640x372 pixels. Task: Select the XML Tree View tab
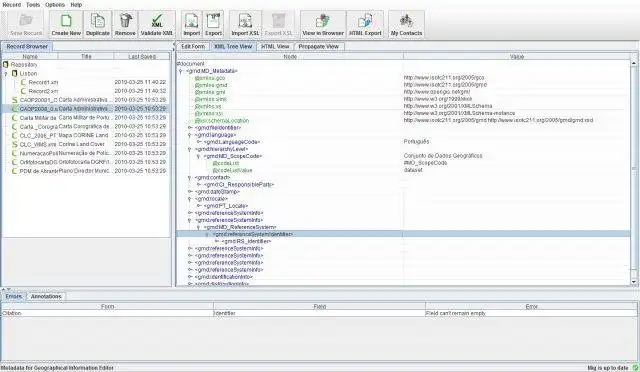[x=233, y=47]
